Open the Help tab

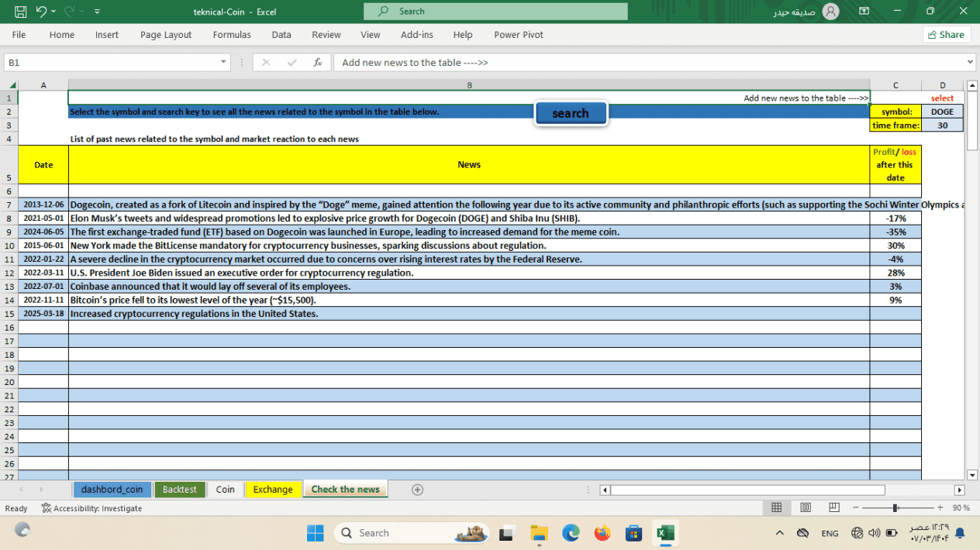pyautogui.click(x=463, y=35)
